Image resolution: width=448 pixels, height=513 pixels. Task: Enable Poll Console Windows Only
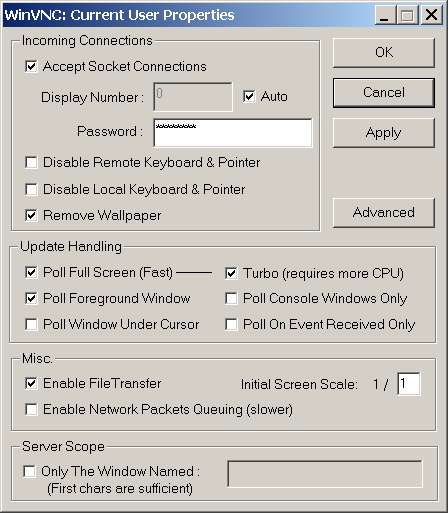point(231,298)
